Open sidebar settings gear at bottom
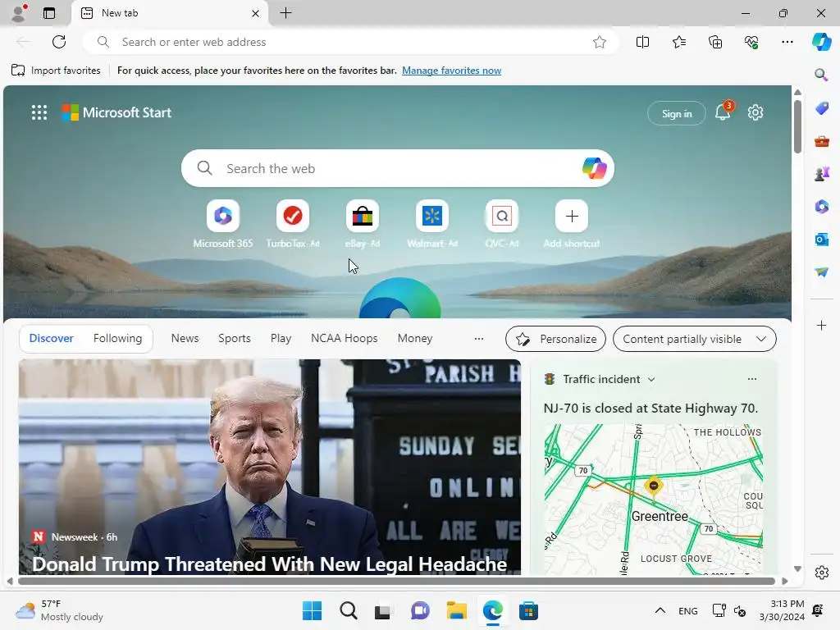The height and width of the screenshot is (630, 840). (x=821, y=572)
